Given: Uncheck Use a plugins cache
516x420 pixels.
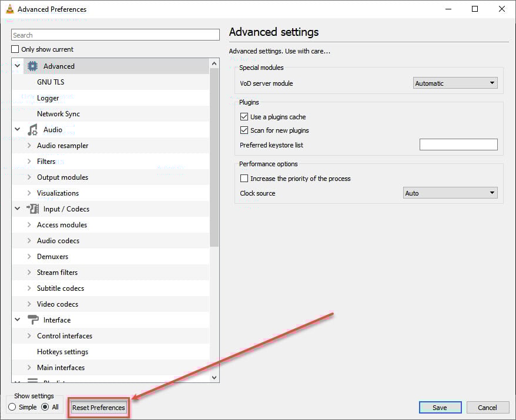Looking at the screenshot, I should [x=244, y=117].
